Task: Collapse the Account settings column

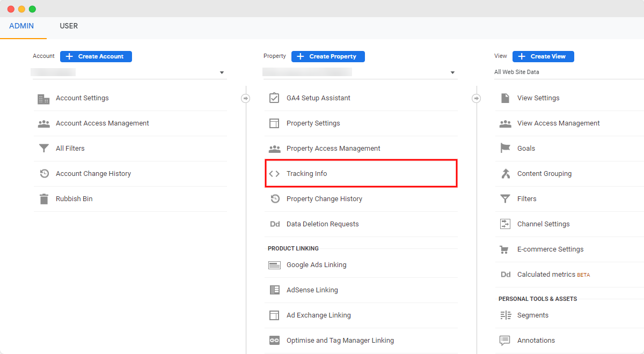Action: coord(246,98)
